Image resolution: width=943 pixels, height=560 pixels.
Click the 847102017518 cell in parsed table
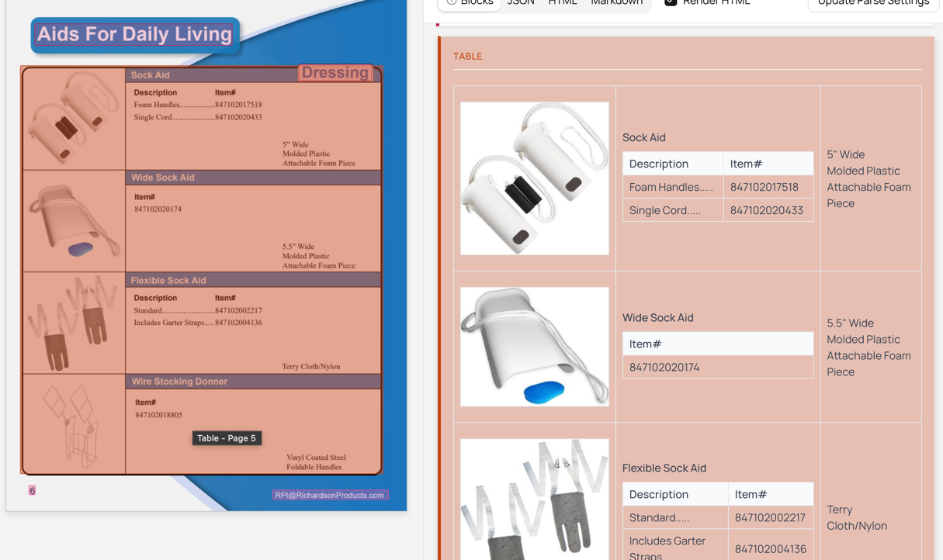click(768, 187)
